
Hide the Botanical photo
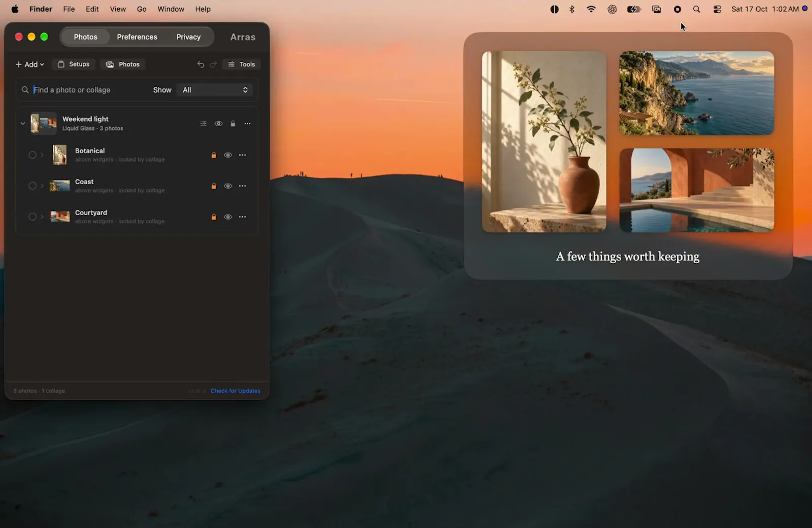[x=228, y=155]
